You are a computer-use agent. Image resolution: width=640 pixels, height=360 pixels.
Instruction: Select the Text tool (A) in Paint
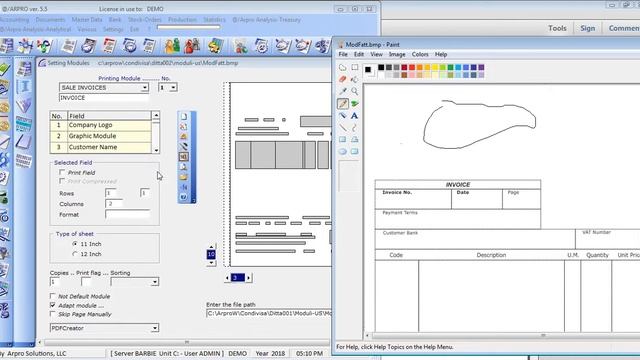355,116
